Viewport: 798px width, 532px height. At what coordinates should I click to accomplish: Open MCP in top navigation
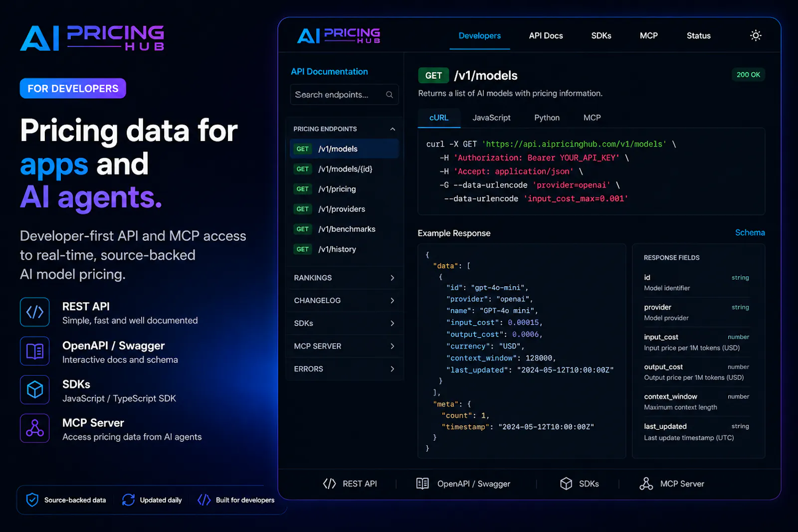(x=649, y=36)
